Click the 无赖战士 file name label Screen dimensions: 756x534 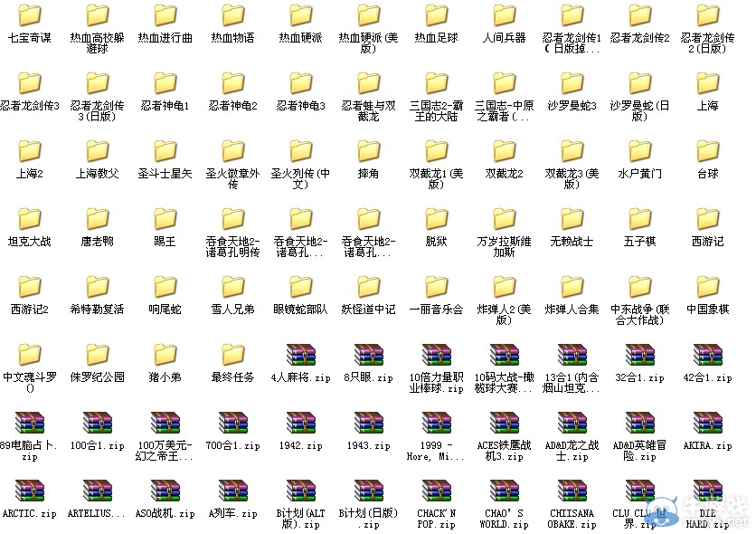(572, 241)
